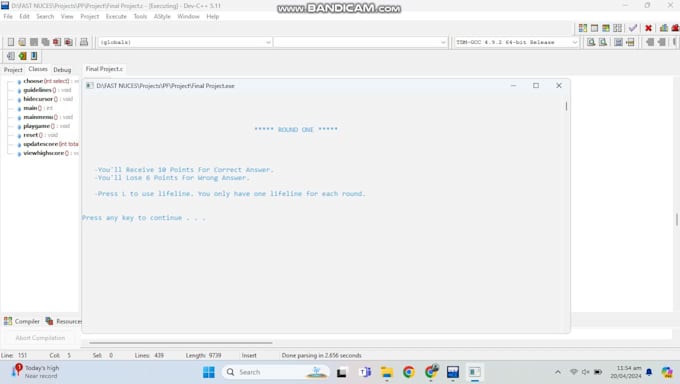Click the Close All toolbar icon
The image size is (680, 384).
tap(69, 42)
